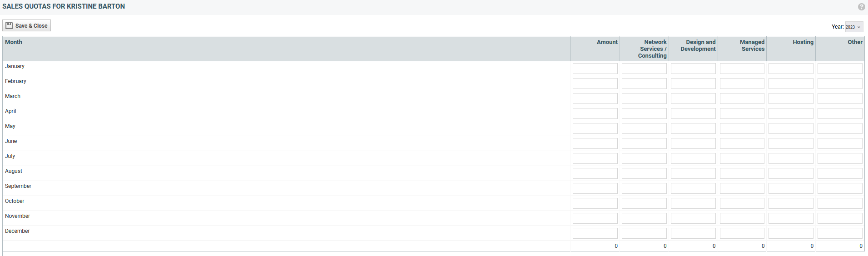Click the June Other input field
Screen dimensions: 868x256
[840, 143]
